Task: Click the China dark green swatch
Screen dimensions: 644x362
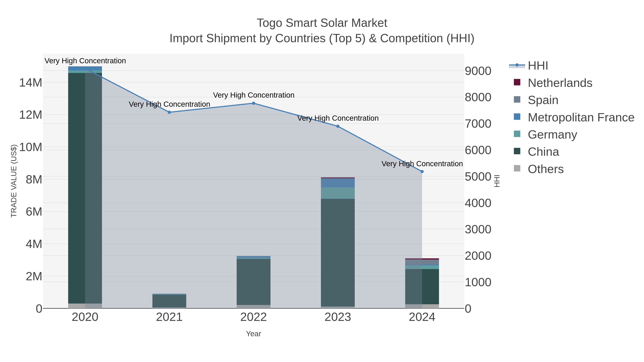Action: point(517,151)
